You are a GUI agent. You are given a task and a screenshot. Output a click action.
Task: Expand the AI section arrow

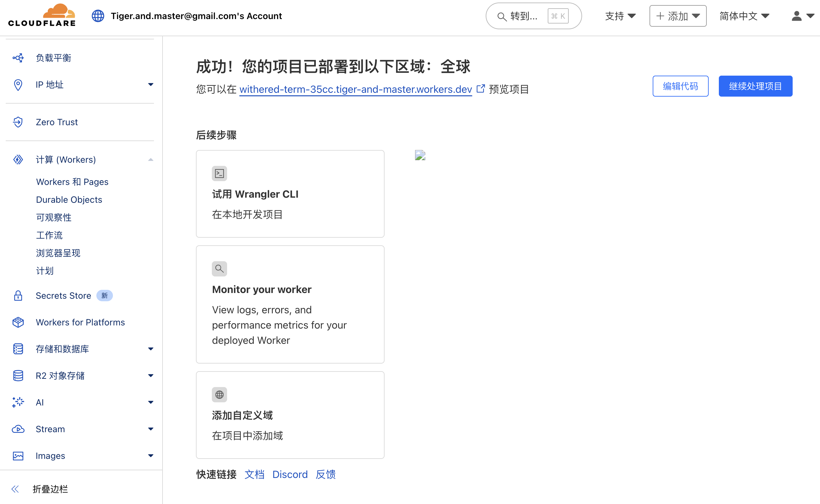[151, 402]
